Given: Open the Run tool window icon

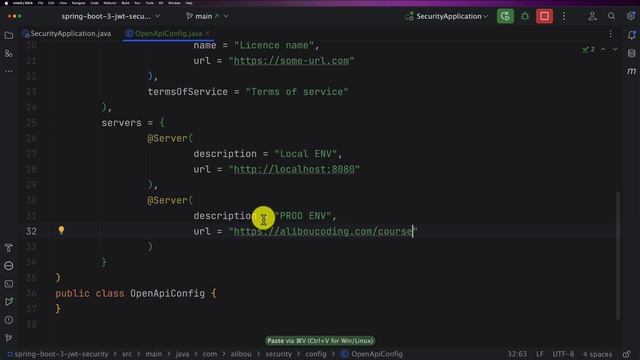Looking at the screenshot, I should tap(9, 302).
